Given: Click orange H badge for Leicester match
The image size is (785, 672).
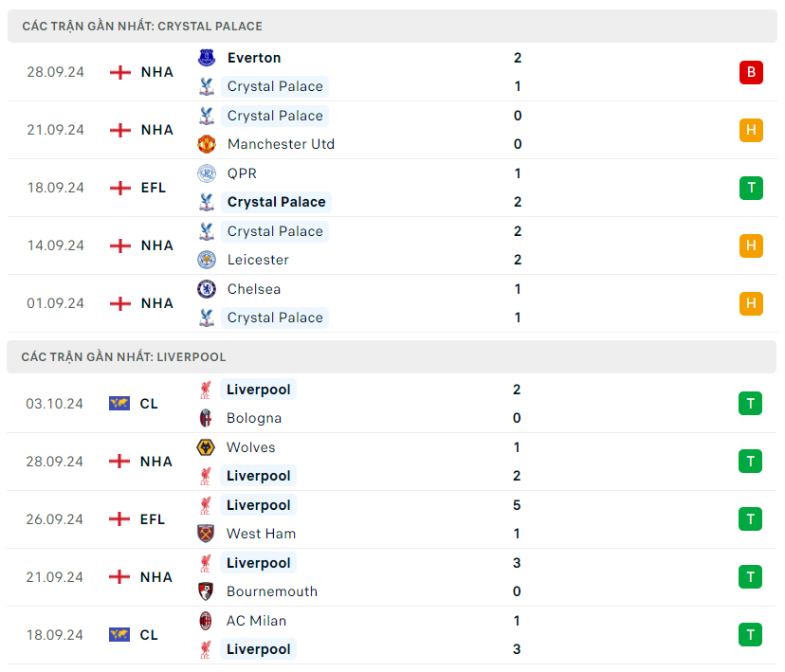Looking at the screenshot, I should click(x=751, y=245).
